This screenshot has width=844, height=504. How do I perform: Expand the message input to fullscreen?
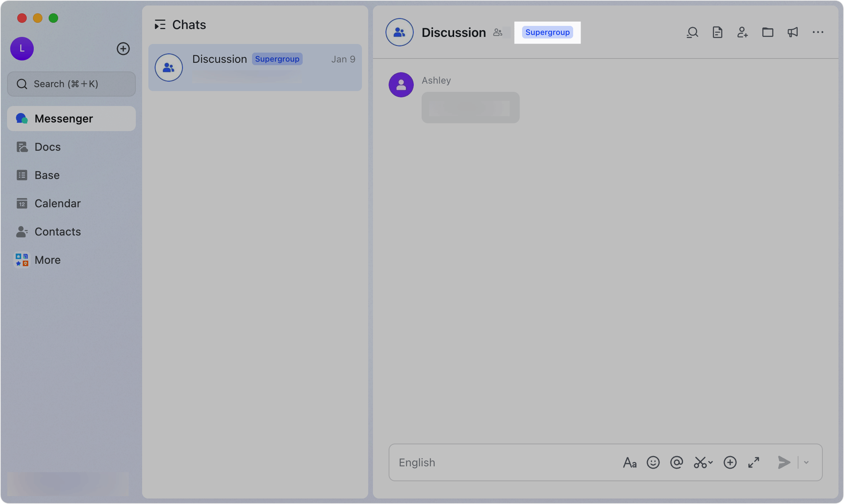tap(754, 462)
